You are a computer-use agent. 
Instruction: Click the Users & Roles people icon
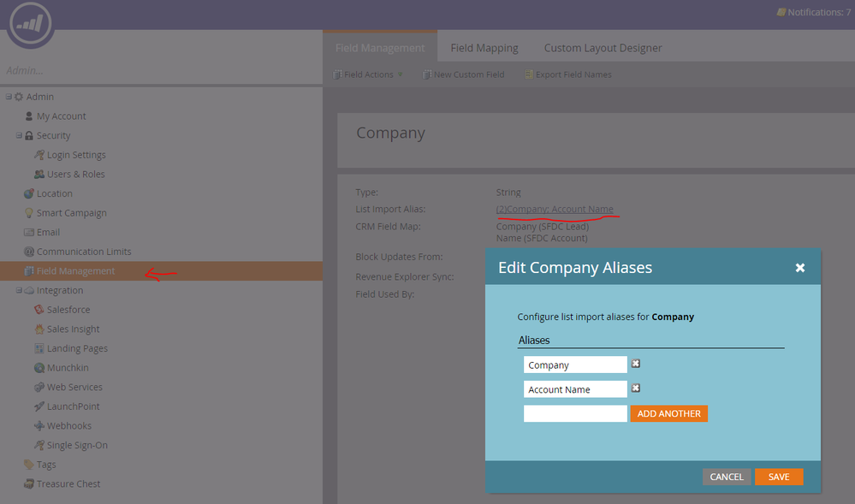pos(39,174)
